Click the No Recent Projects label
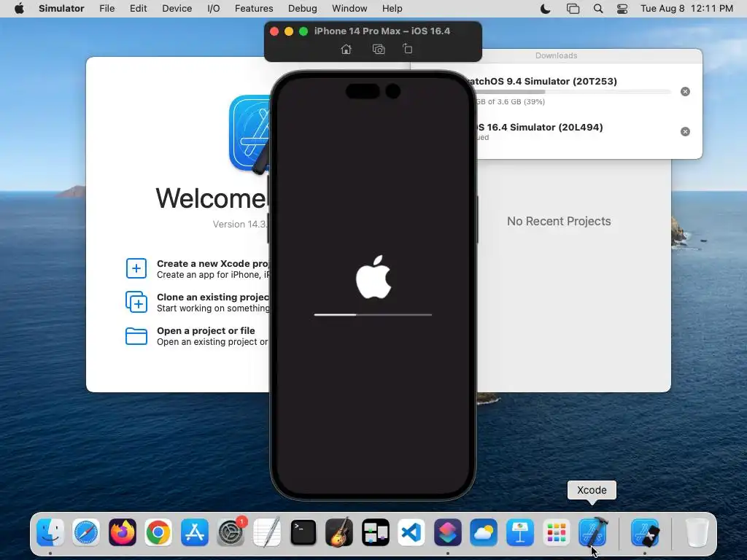 coord(559,221)
